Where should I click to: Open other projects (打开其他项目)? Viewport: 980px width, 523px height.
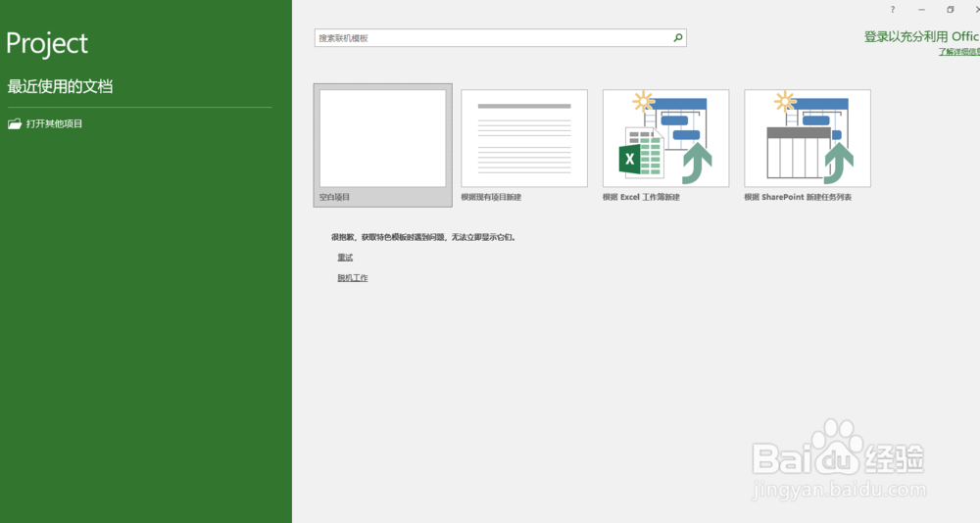[x=45, y=123]
